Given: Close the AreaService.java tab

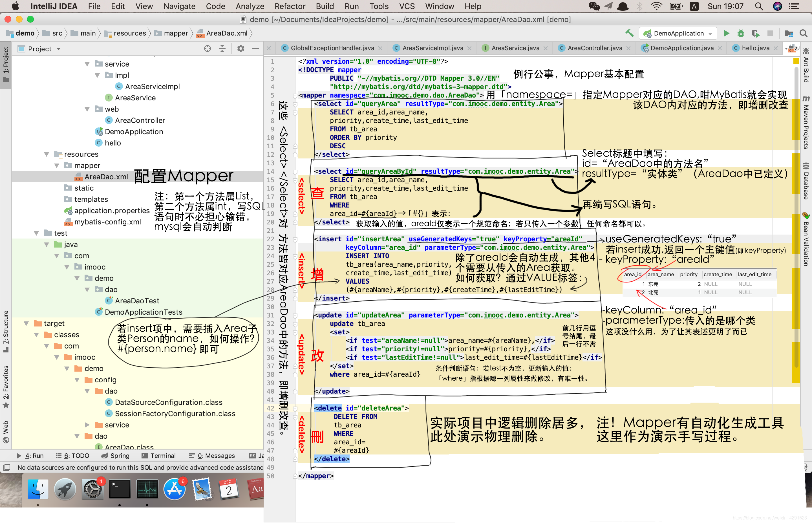Looking at the screenshot, I should [x=545, y=48].
